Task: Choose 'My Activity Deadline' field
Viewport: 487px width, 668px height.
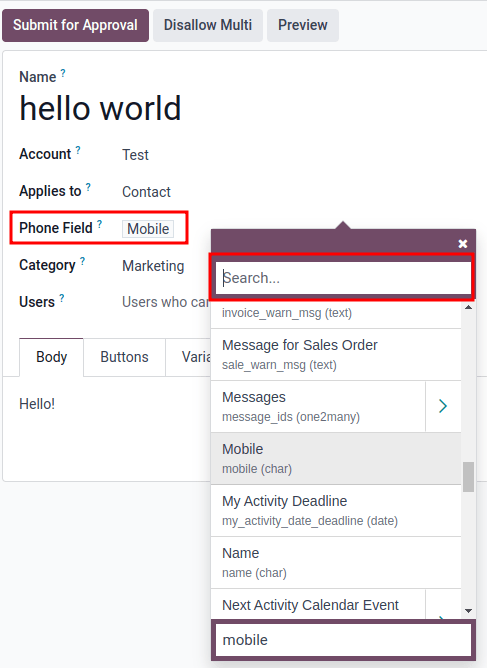Action: 336,510
